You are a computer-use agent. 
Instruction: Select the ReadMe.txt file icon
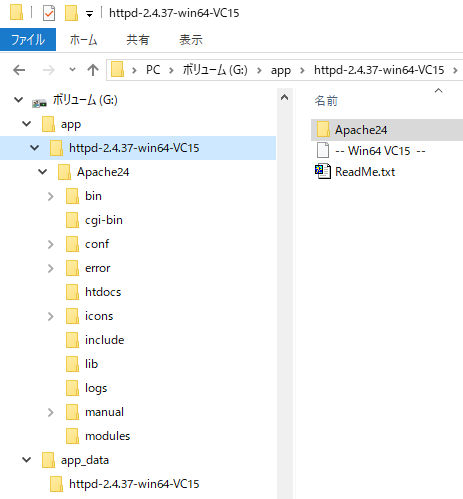(323, 172)
